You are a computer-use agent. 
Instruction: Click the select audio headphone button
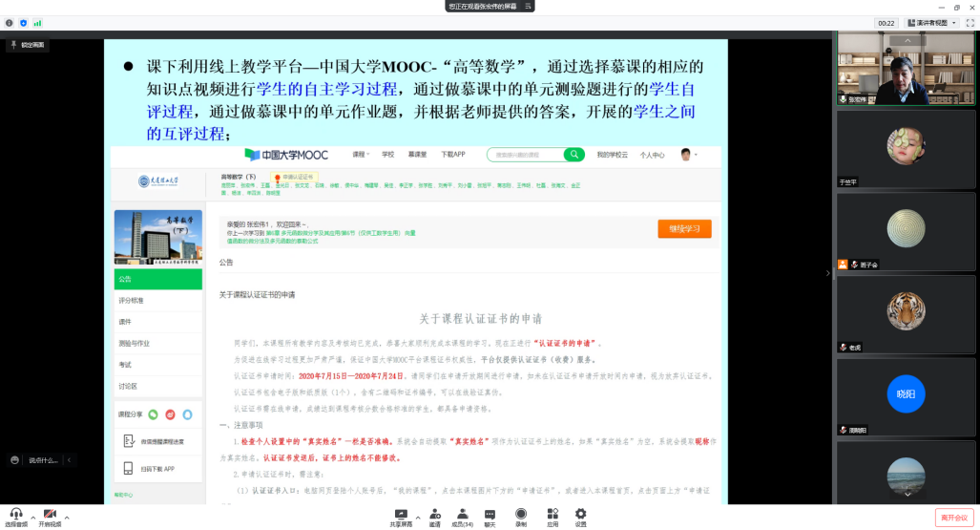pyautogui.click(x=16, y=518)
